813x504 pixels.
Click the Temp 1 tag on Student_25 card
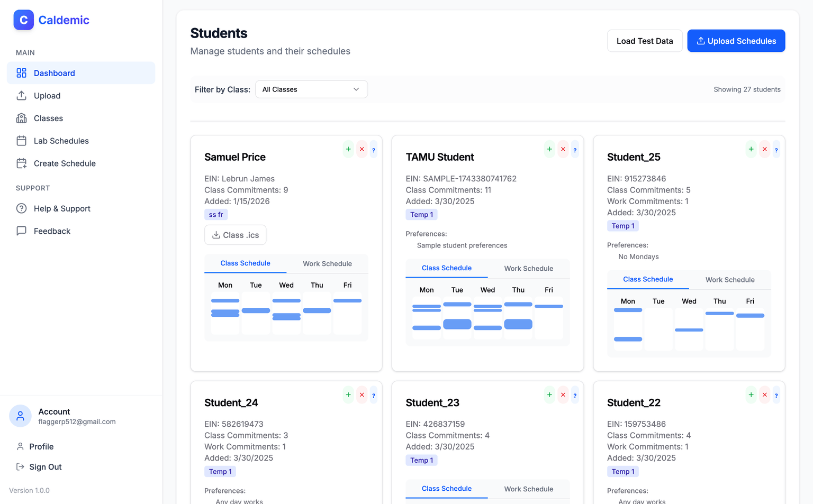tap(623, 226)
